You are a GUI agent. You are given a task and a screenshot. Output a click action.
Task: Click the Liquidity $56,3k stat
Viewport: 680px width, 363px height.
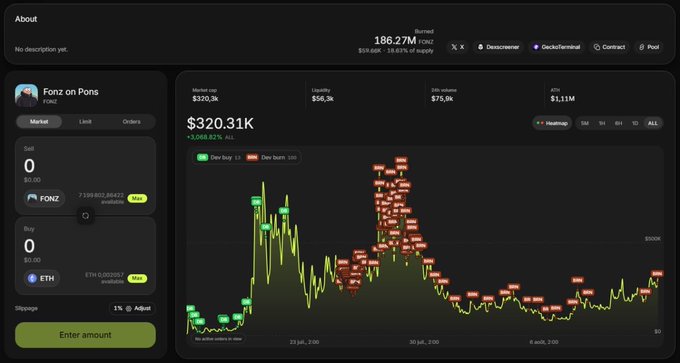[323, 95]
